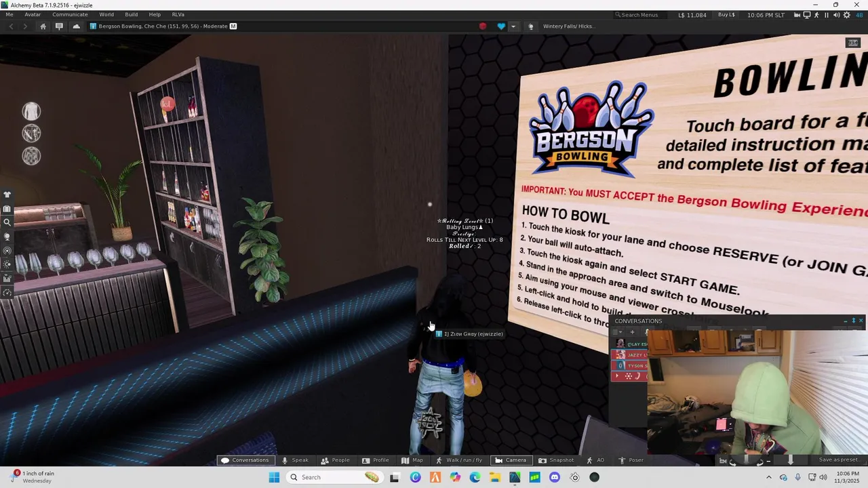The width and height of the screenshot is (868, 488).
Task: Click the bottom checkered HUD circle
Action: coord(31,156)
